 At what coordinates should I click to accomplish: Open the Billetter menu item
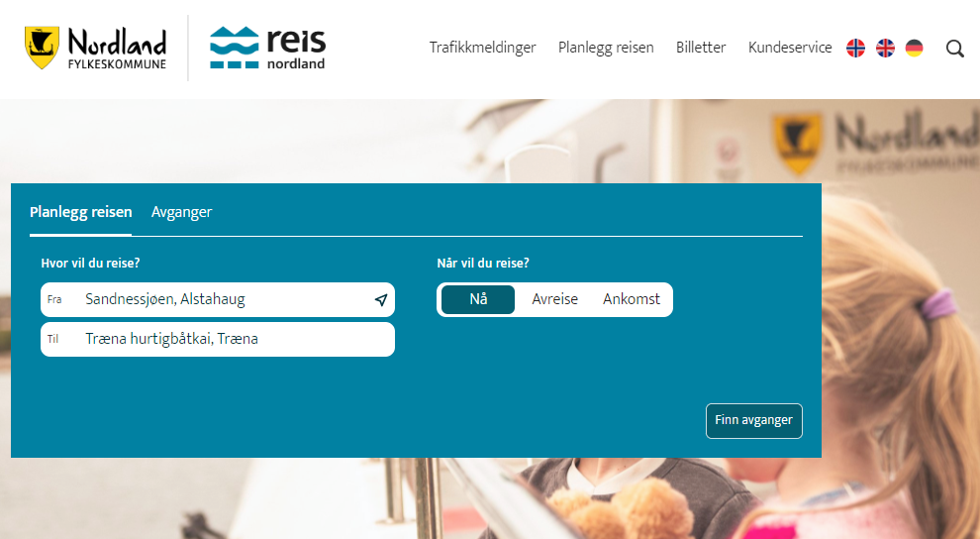[x=701, y=48]
